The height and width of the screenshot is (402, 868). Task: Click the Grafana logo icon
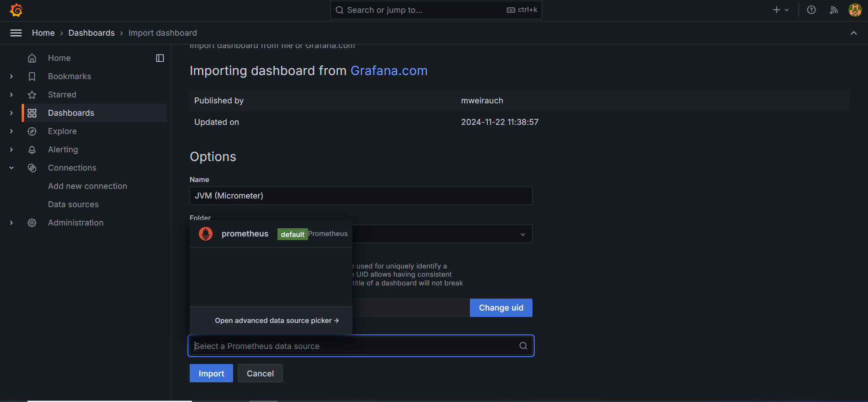16,10
